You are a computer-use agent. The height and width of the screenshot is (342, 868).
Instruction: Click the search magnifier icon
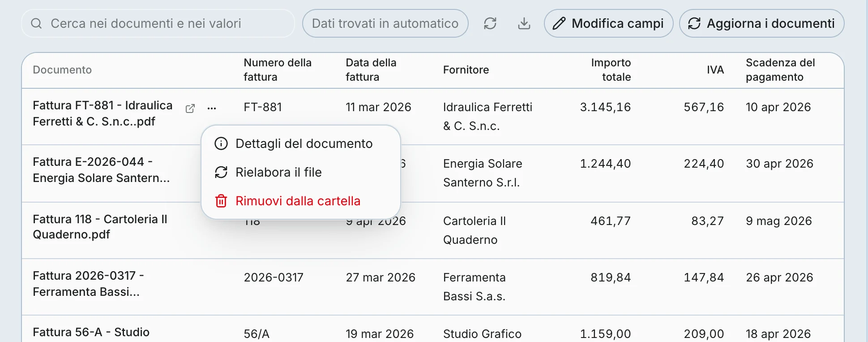click(36, 23)
